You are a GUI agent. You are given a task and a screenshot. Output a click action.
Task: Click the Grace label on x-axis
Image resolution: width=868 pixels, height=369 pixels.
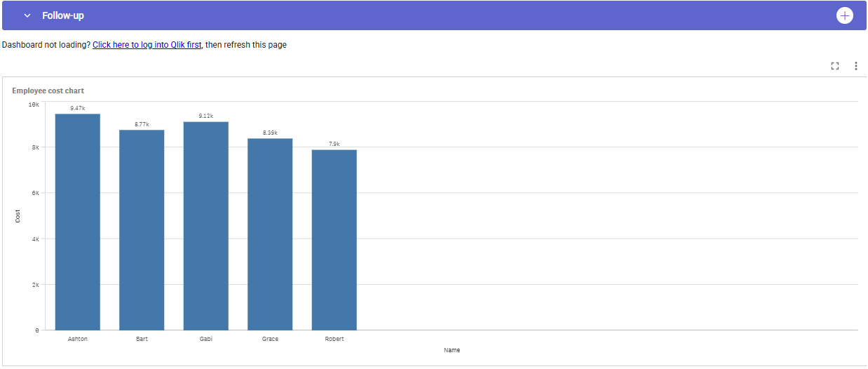tap(270, 339)
